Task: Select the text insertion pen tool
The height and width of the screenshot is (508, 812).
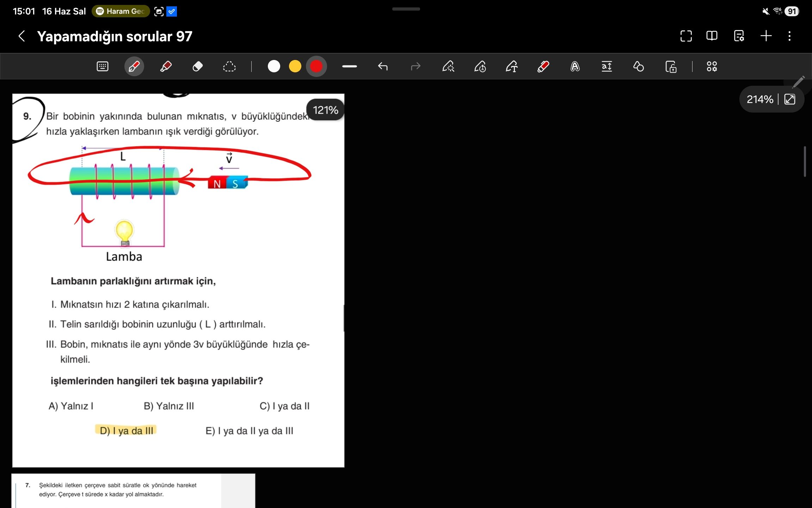Action: pos(512,66)
